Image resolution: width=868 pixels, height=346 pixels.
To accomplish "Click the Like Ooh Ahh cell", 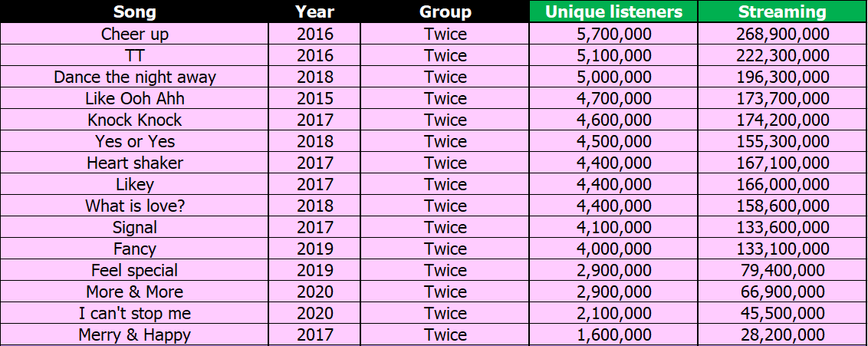I will [135, 98].
